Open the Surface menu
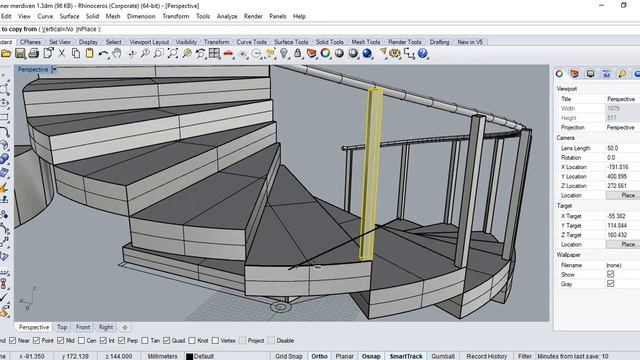 point(69,16)
